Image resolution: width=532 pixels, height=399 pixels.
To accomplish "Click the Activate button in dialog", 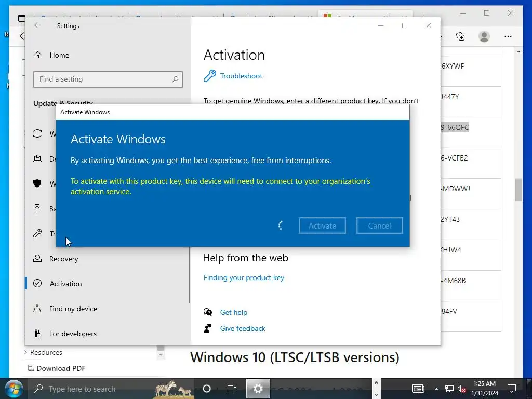I will 322,225.
